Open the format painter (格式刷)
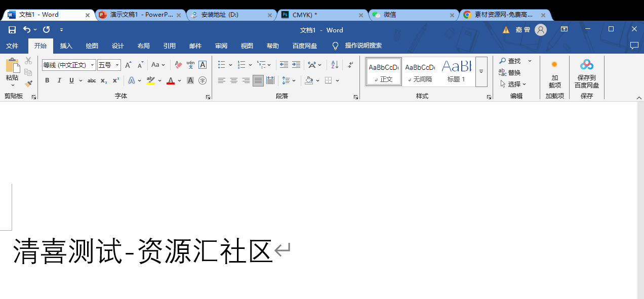The width and height of the screenshot is (644, 299). [x=28, y=83]
